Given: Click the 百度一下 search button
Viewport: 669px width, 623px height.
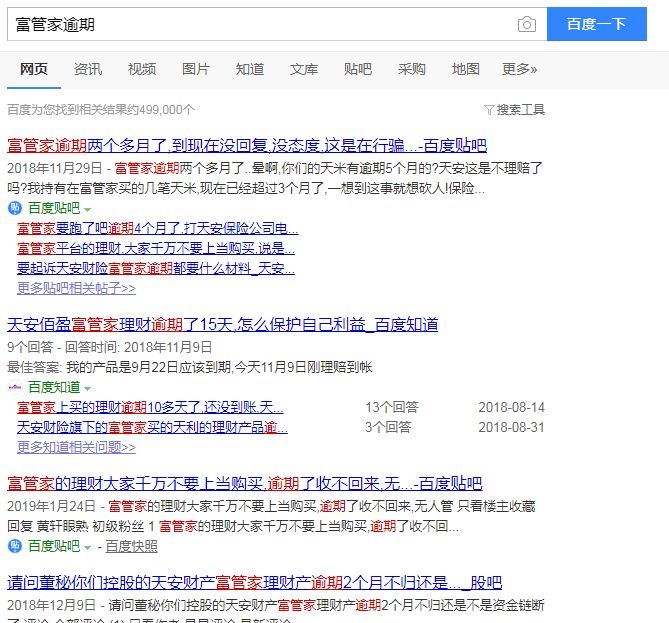Looking at the screenshot, I should click(x=596, y=24).
